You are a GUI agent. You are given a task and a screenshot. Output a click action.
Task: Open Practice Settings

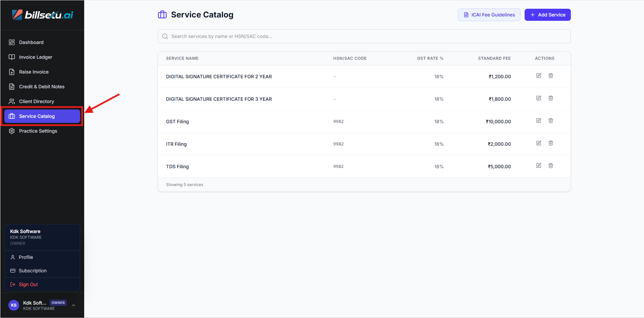[x=38, y=131]
